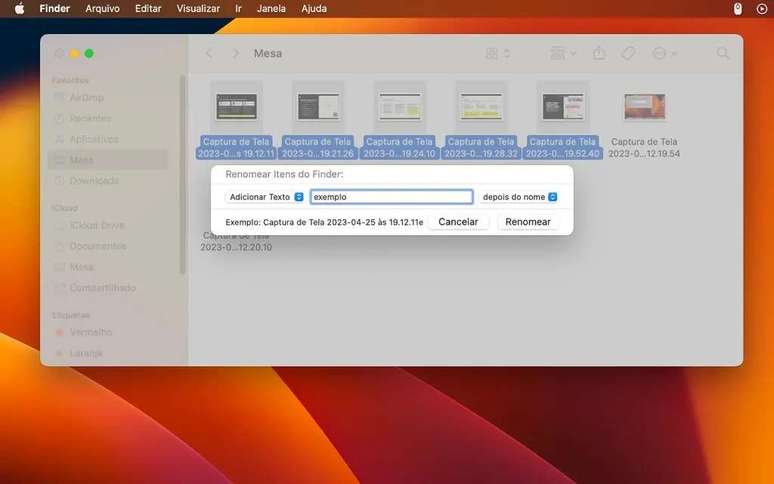Click the Renomear button
The image size is (774, 484).
[528, 222]
